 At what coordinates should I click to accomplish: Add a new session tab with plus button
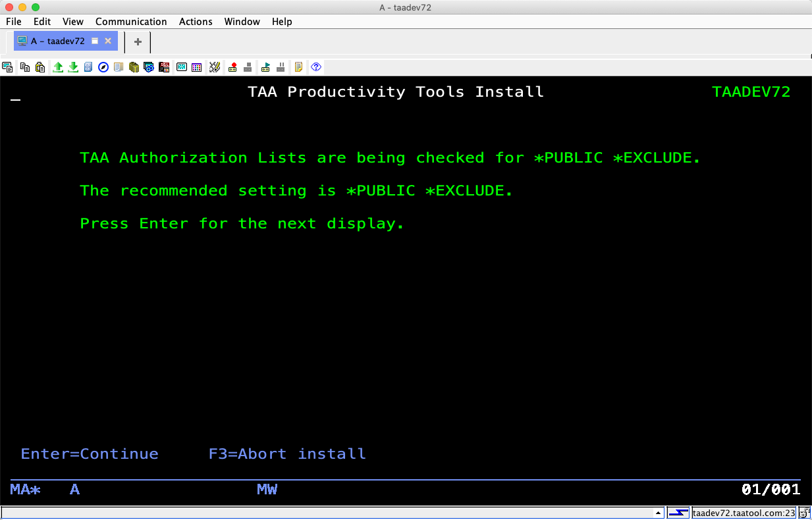point(138,41)
